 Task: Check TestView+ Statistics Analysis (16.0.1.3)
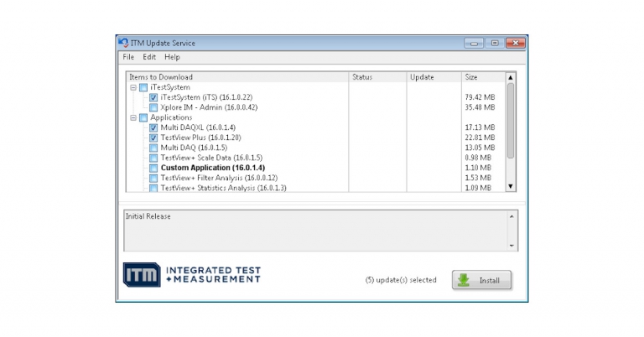[x=153, y=188]
